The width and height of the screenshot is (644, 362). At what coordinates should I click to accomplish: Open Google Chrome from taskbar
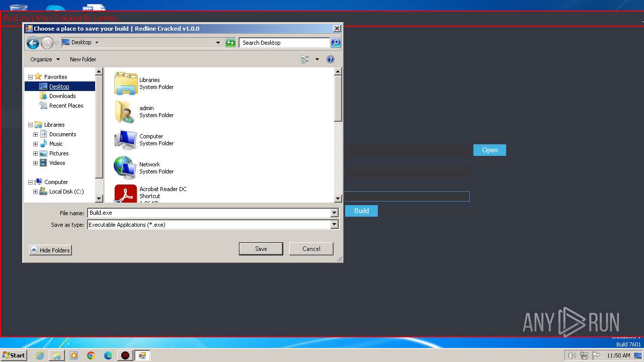point(91,355)
